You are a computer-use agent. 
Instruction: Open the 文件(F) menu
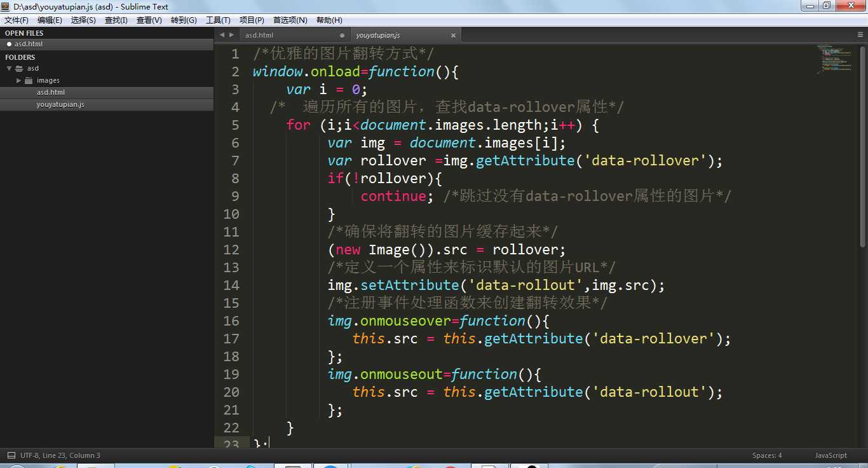click(x=17, y=20)
